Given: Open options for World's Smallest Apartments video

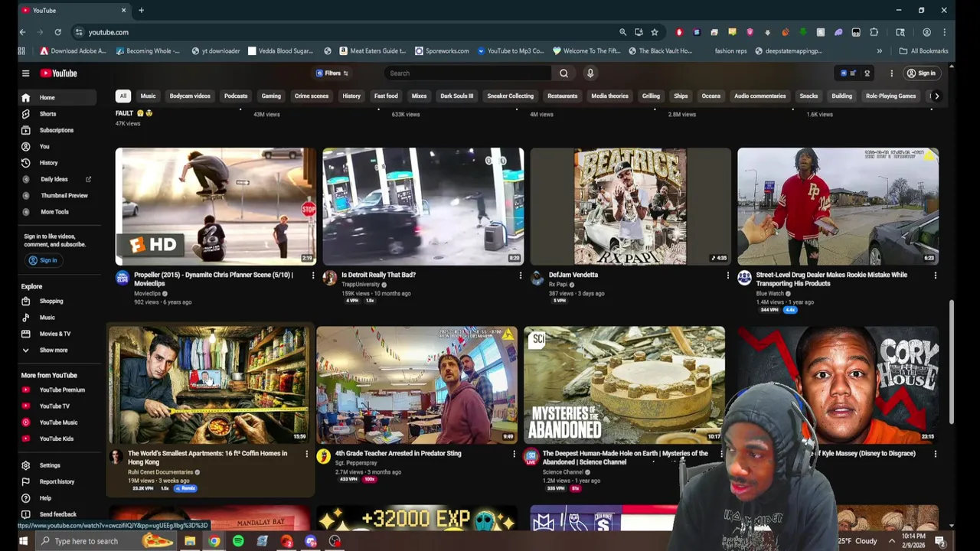Looking at the screenshot, I should (x=306, y=454).
